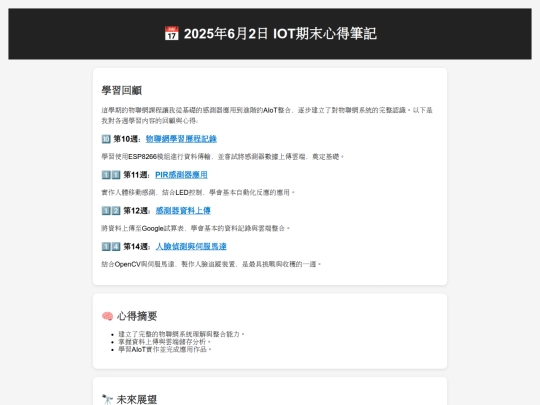Click the description mentioning Google試算表
The image size is (540, 405).
point(196,228)
